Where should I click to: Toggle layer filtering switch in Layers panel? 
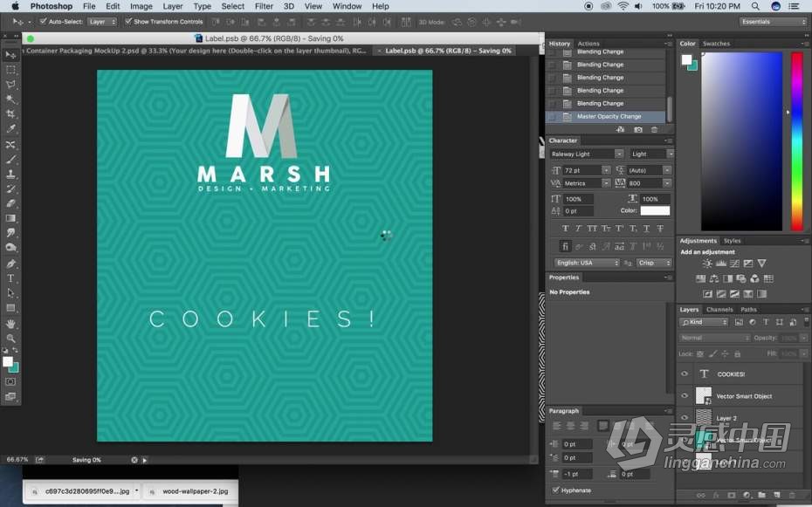tap(806, 322)
